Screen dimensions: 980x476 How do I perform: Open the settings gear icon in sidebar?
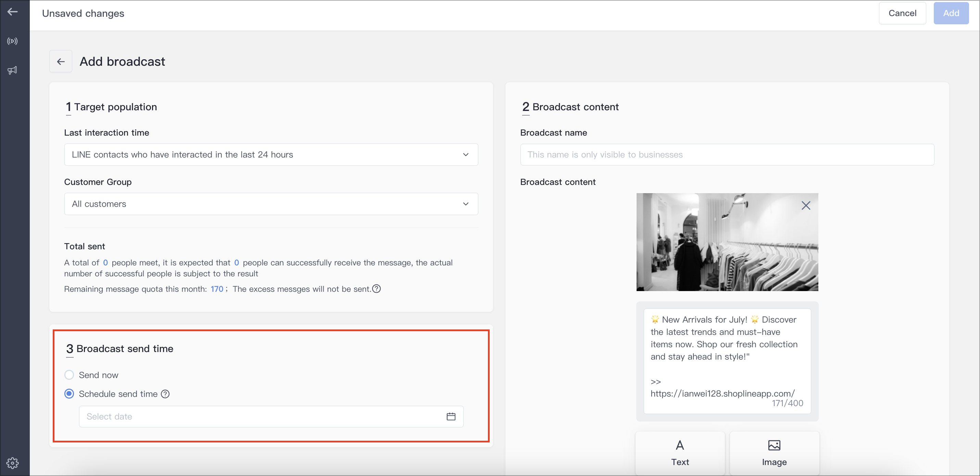point(13,463)
